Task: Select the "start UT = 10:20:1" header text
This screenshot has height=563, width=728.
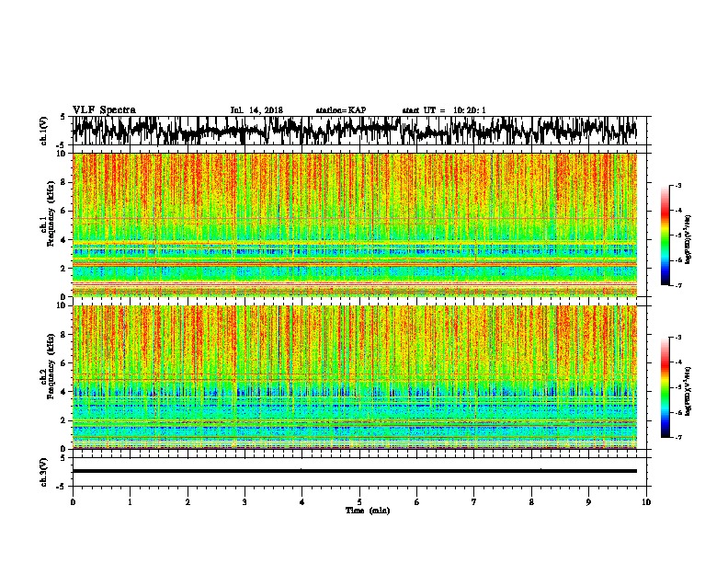Action: [443, 110]
